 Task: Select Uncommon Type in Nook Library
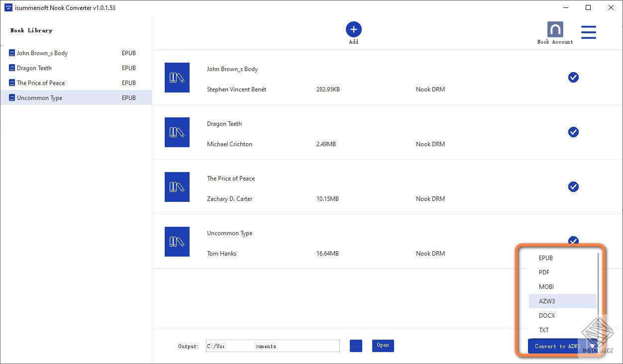pyautogui.click(x=76, y=98)
